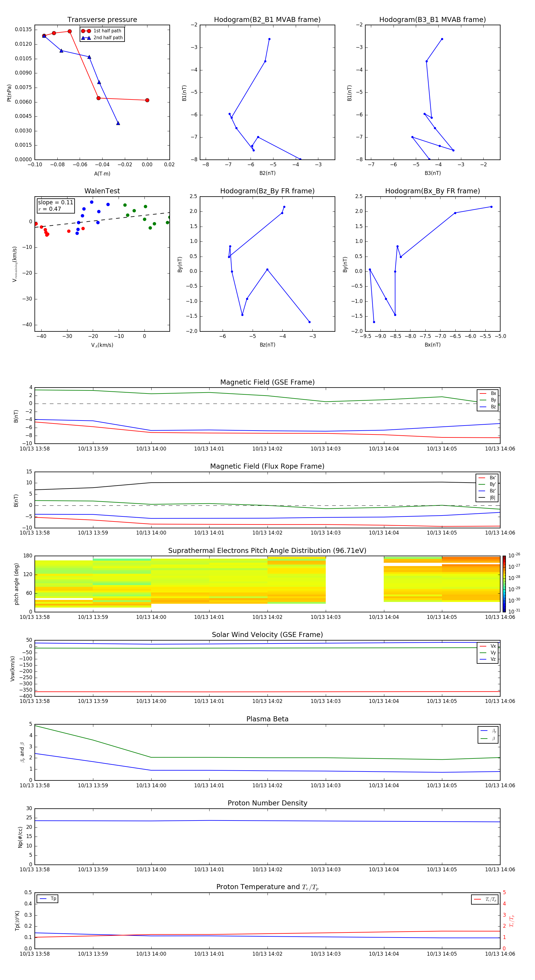Click the 'B2(nT)' x-axis label

(x=267, y=173)
